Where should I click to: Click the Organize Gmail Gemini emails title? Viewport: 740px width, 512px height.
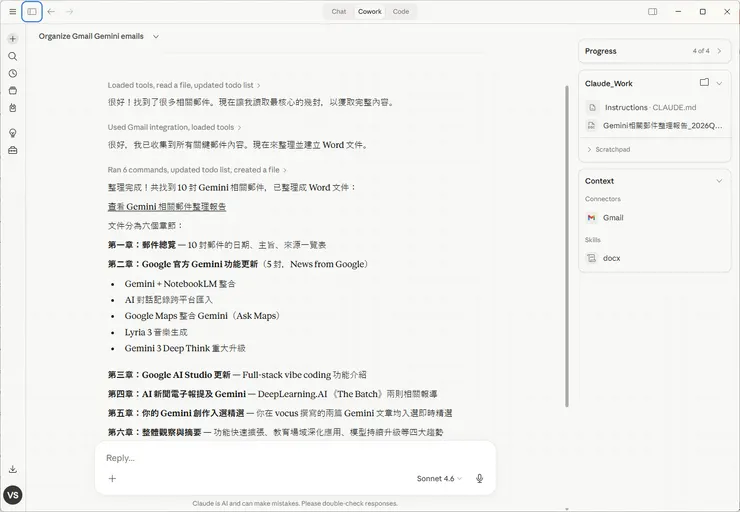pos(91,36)
